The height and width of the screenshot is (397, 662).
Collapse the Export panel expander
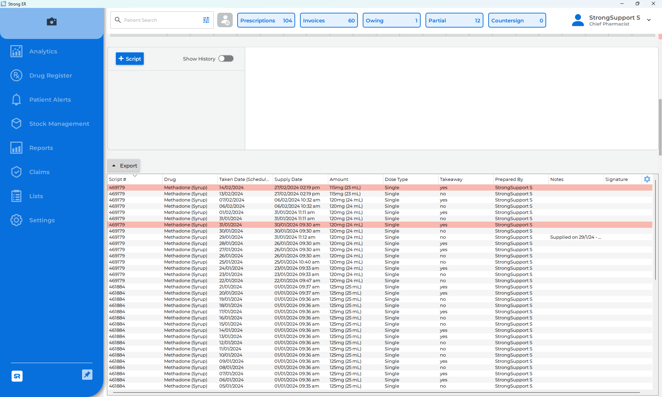pyautogui.click(x=114, y=166)
